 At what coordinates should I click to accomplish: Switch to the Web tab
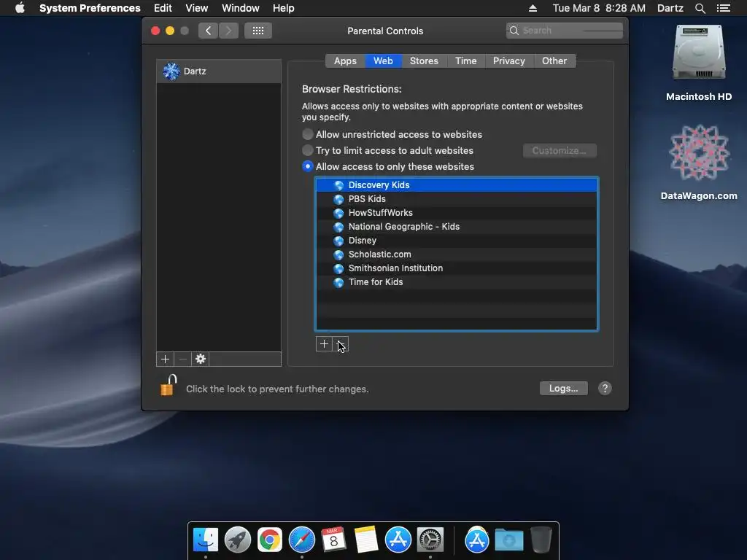pos(384,61)
